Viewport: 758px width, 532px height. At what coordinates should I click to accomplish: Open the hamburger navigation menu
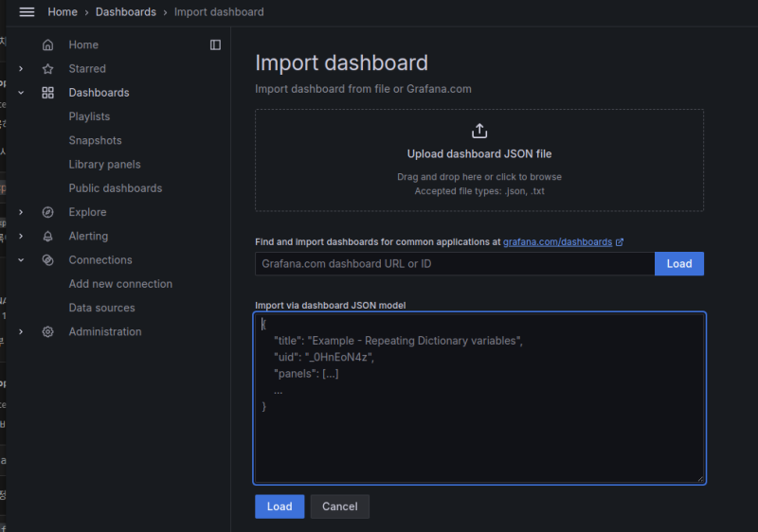point(27,11)
